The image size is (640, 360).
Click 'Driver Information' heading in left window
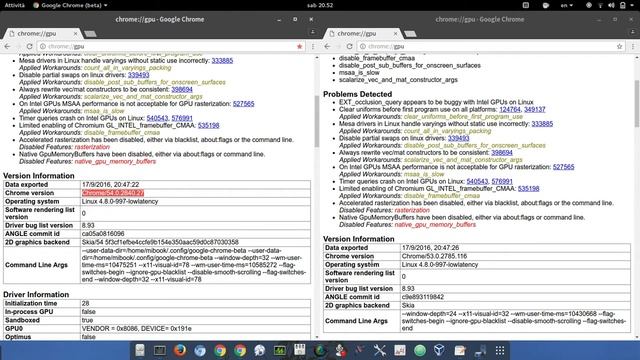[x=36, y=295]
